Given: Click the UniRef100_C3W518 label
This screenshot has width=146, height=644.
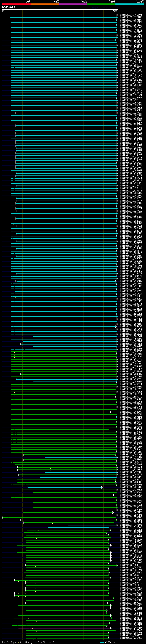Looking at the screenshot, I should [x=131, y=72].
